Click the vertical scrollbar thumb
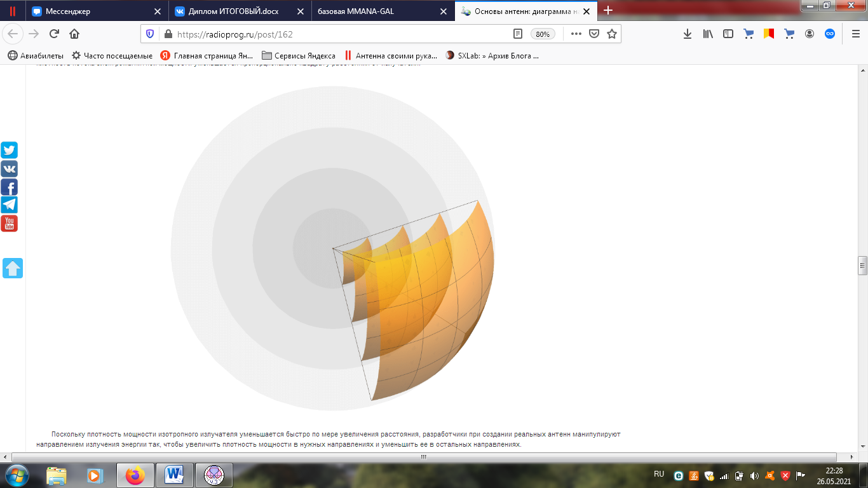 pyautogui.click(x=862, y=265)
